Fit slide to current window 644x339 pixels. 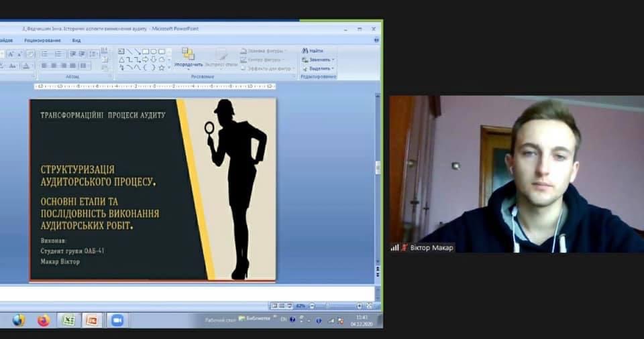[369, 306]
